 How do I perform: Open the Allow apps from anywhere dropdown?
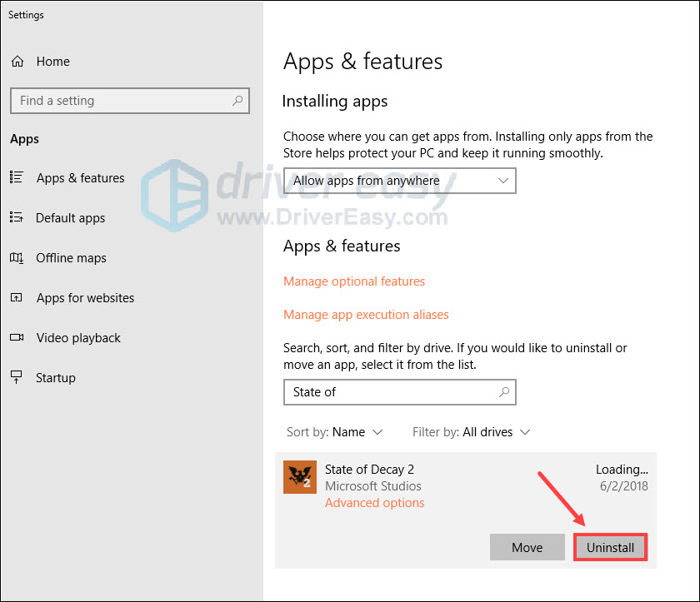pyautogui.click(x=399, y=181)
